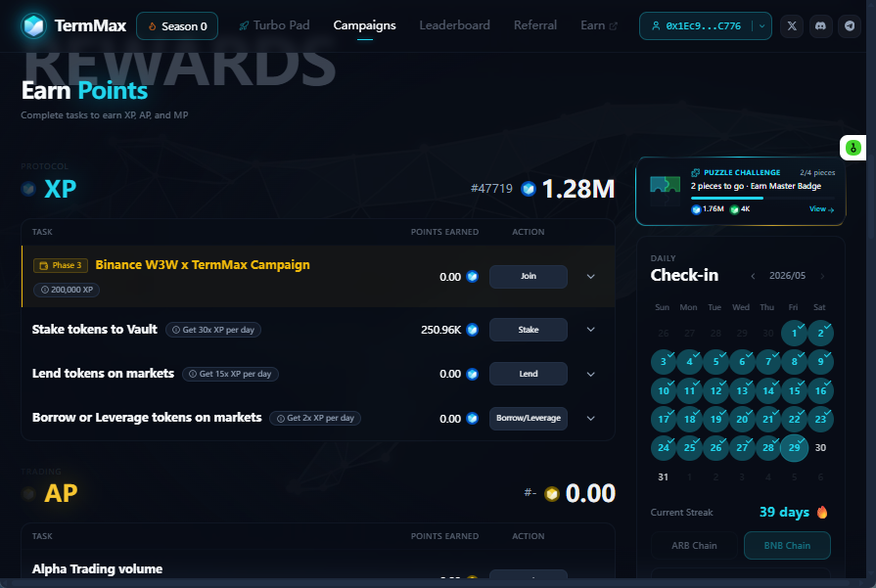Open the Referral tab
The image size is (876, 588).
click(535, 25)
